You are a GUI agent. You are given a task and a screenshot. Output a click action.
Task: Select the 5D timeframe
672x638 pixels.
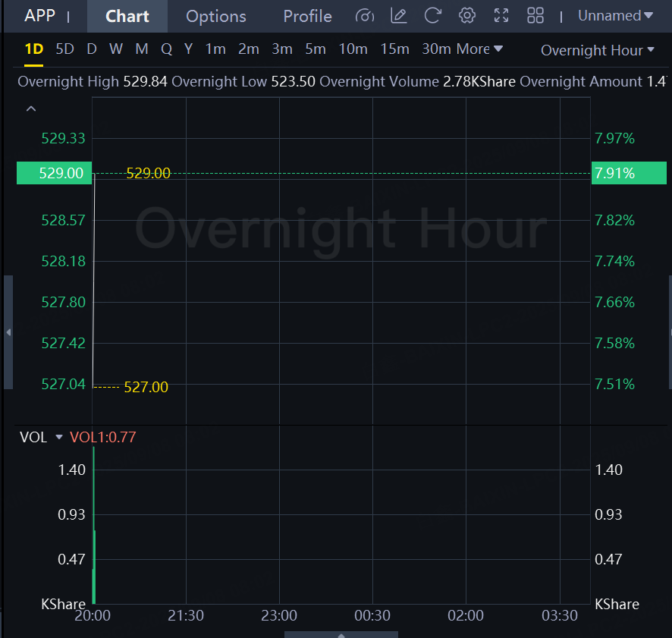(x=64, y=49)
